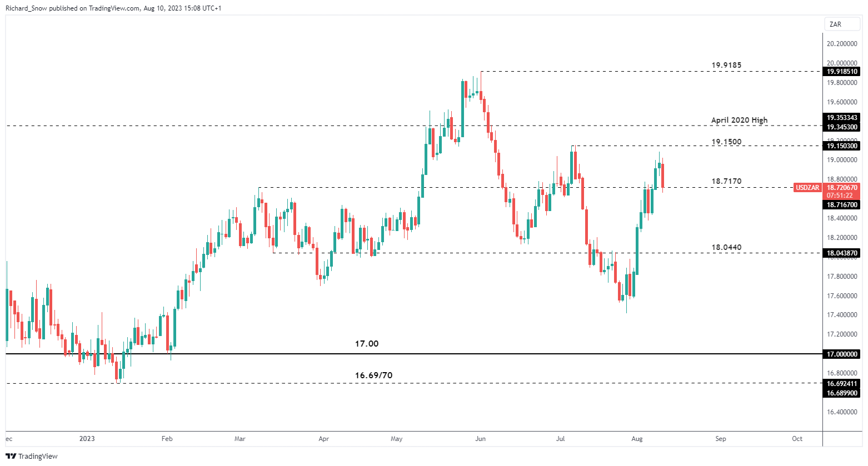Click the 19.600000 axis tick
The image size is (868, 466).
click(x=841, y=102)
